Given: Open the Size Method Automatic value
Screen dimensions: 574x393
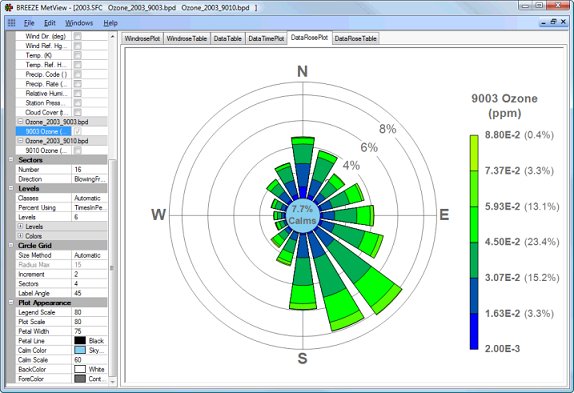Looking at the screenshot, I should pyautogui.click(x=90, y=255).
